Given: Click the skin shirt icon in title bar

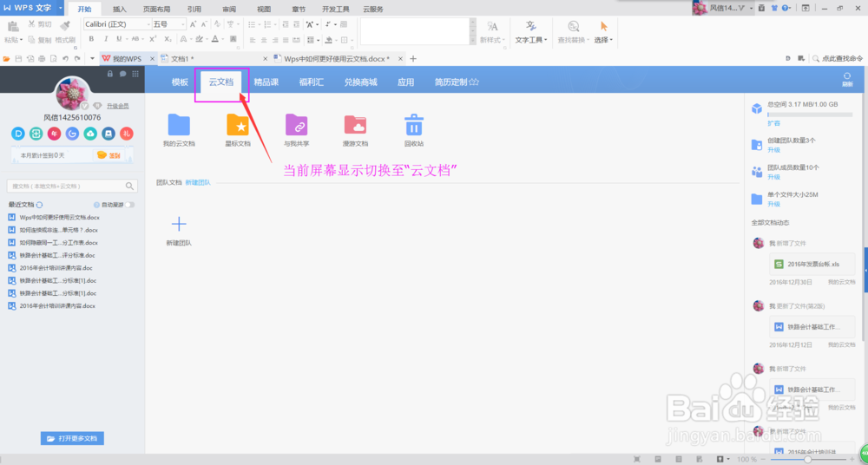Looking at the screenshot, I should pos(773,9).
